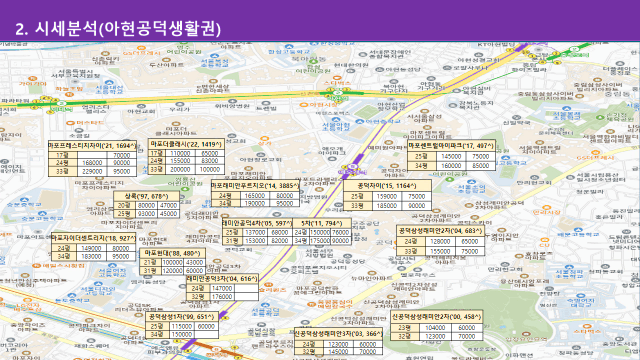Image resolution: width=640 pixels, height=360 pixels.
Task: Select the 마포센트럴아이파크('17, 497) table header
Action: (x=451, y=145)
